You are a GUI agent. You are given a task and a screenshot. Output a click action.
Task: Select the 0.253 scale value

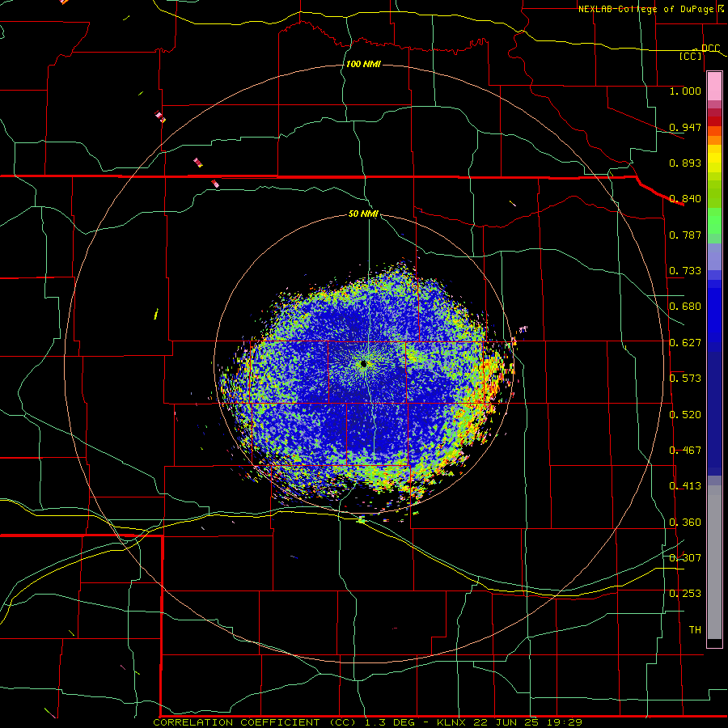[685, 594]
